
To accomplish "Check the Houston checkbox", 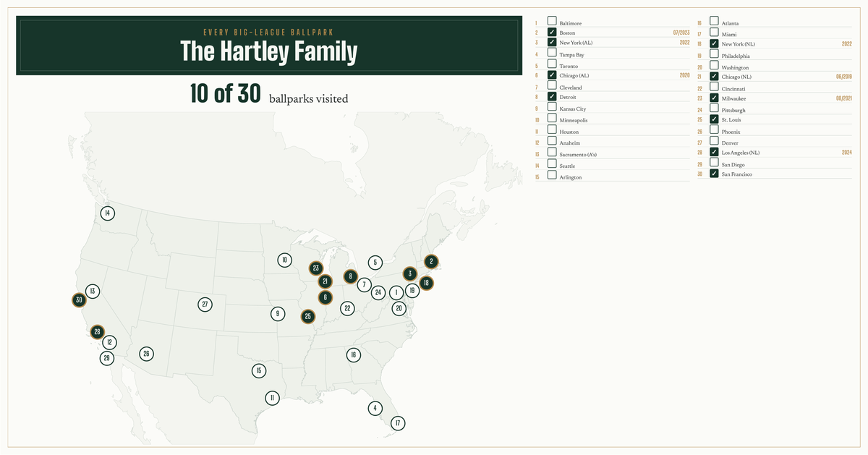I will coord(552,130).
